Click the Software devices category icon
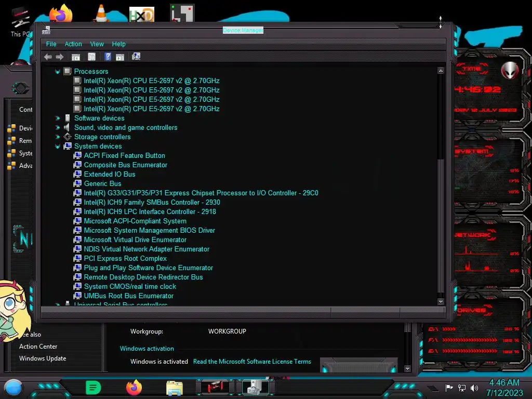The image size is (532, 399). [68, 118]
